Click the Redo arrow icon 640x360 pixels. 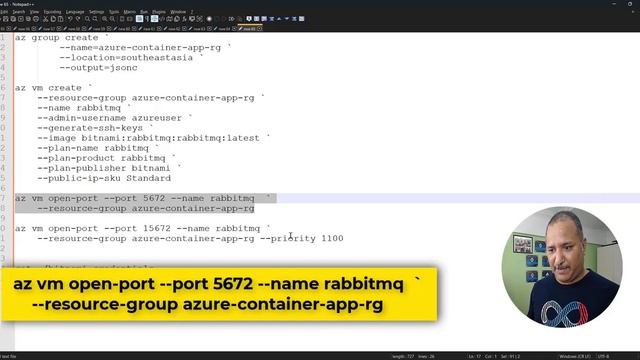click(78, 19)
